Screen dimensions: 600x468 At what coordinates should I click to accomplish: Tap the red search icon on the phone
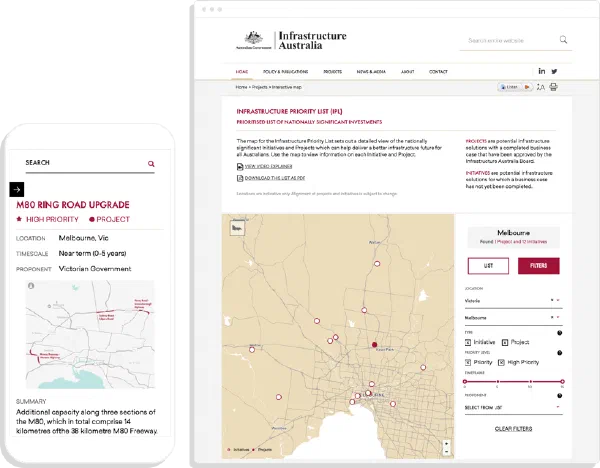[x=151, y=164]
